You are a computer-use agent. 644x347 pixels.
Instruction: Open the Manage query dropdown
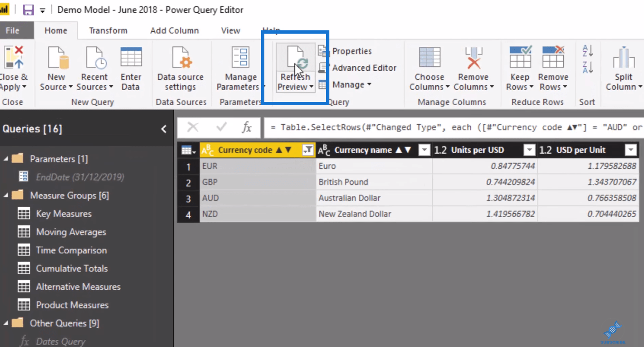pyautogui.click(x=345, y=84)
